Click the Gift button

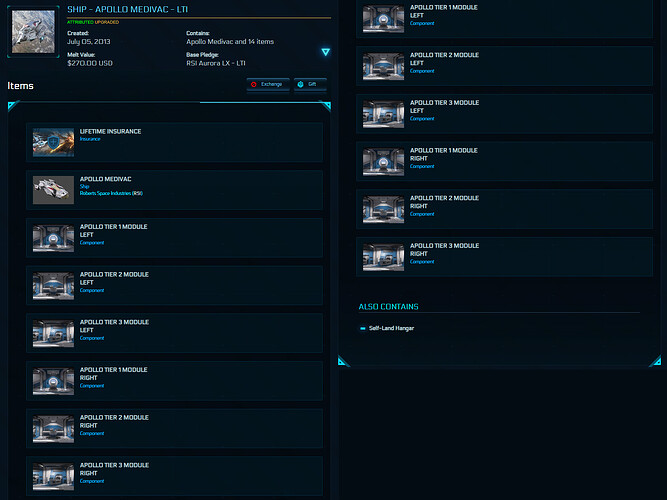click(x=311, y=85)
